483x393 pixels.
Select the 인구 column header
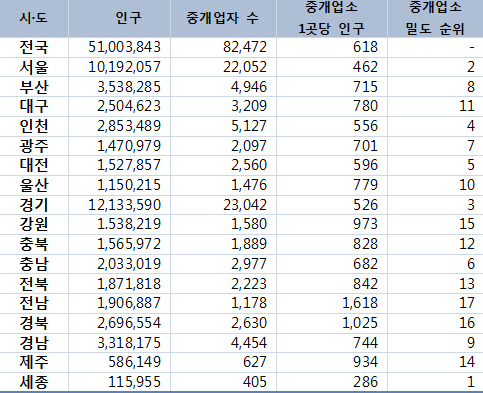pyautogui.click(x=119, y=18)
